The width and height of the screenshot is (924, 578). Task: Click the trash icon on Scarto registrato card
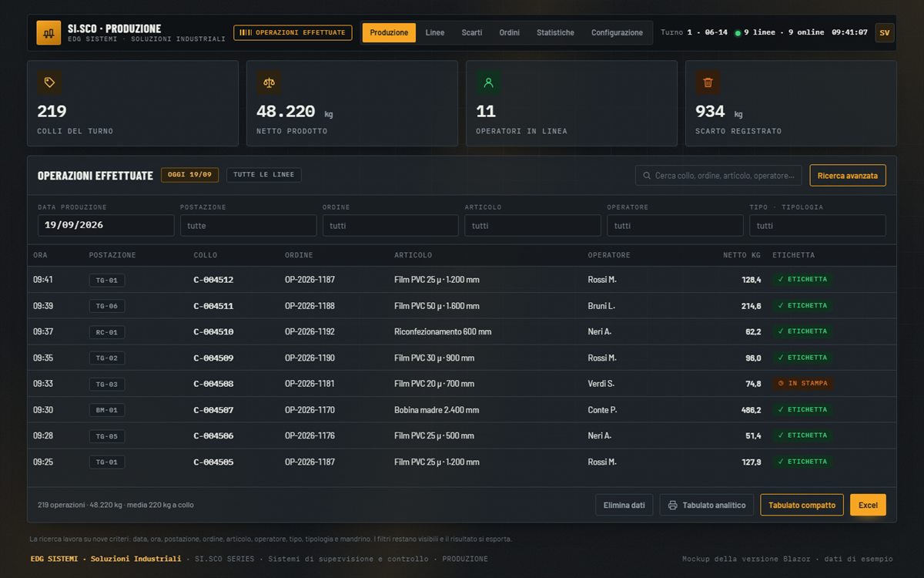708,82
